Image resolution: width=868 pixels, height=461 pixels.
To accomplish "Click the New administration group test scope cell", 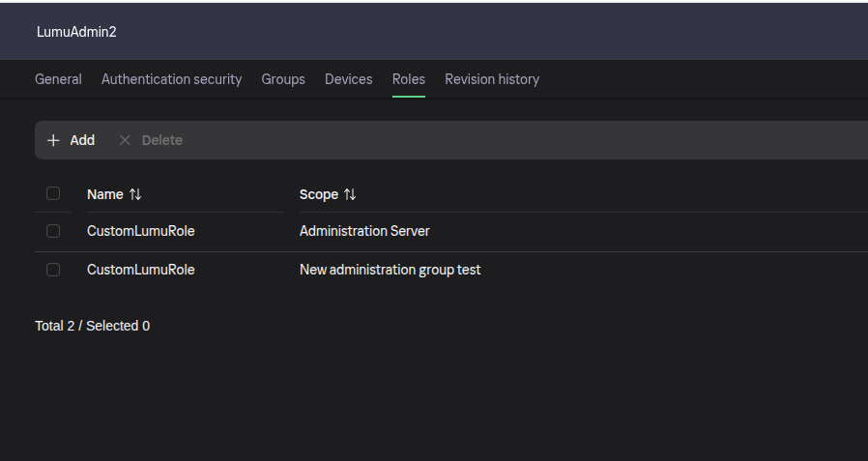I will click(x=390, y=270).
